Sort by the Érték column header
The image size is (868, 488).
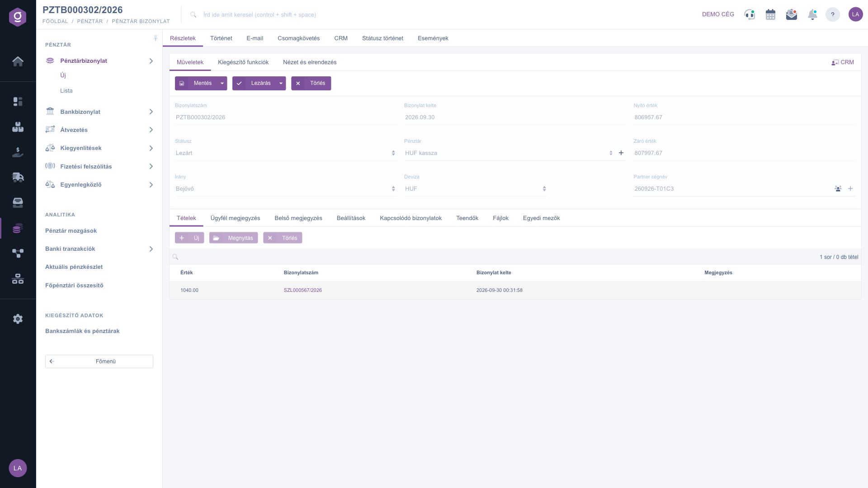pyautogui.click(x=187, y=273)
